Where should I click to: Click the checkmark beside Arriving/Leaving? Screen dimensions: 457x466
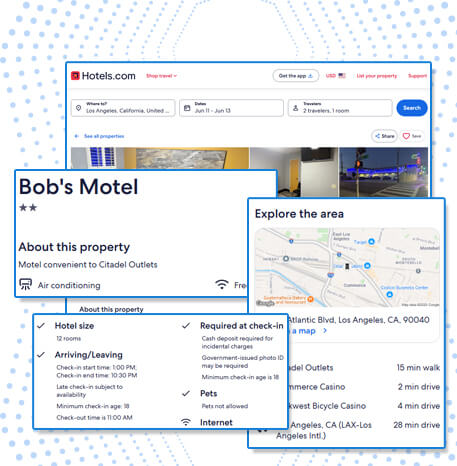(x=41, y=355)
